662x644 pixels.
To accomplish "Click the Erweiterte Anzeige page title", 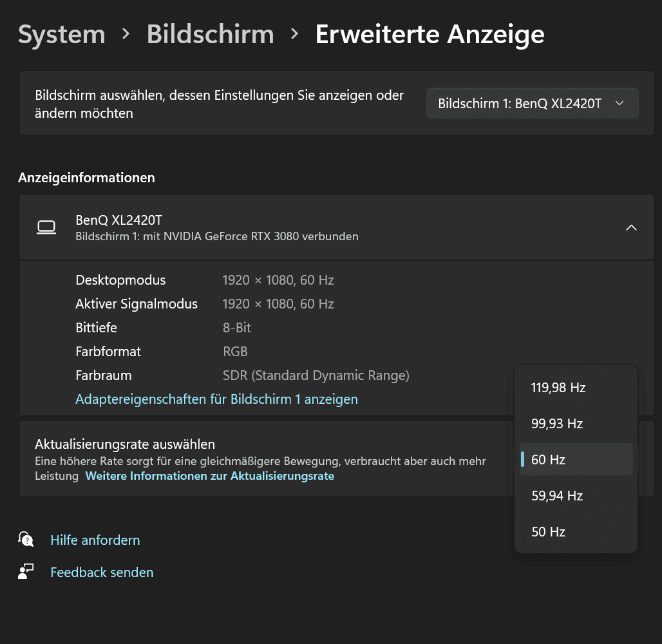I will point(430,34).
